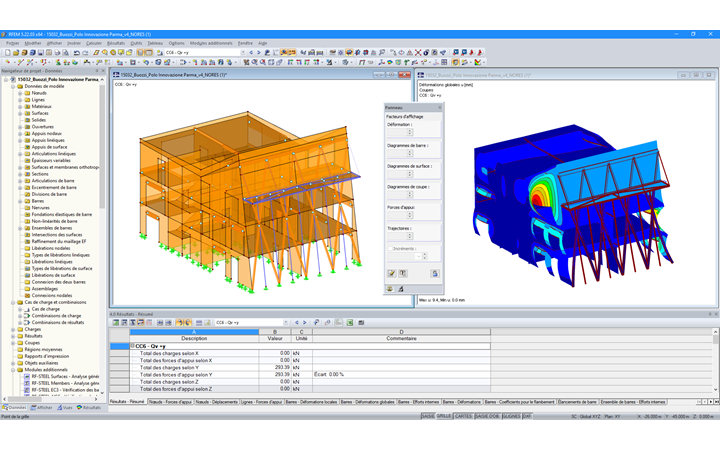Open the CC6 dropdown in results table toolbar
This screenshot has height=450, width=720.
(286, 322)
